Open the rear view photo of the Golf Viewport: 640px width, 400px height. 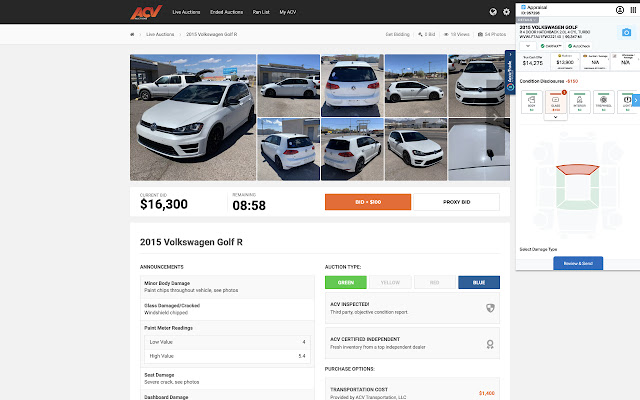(x=352, y=86)
